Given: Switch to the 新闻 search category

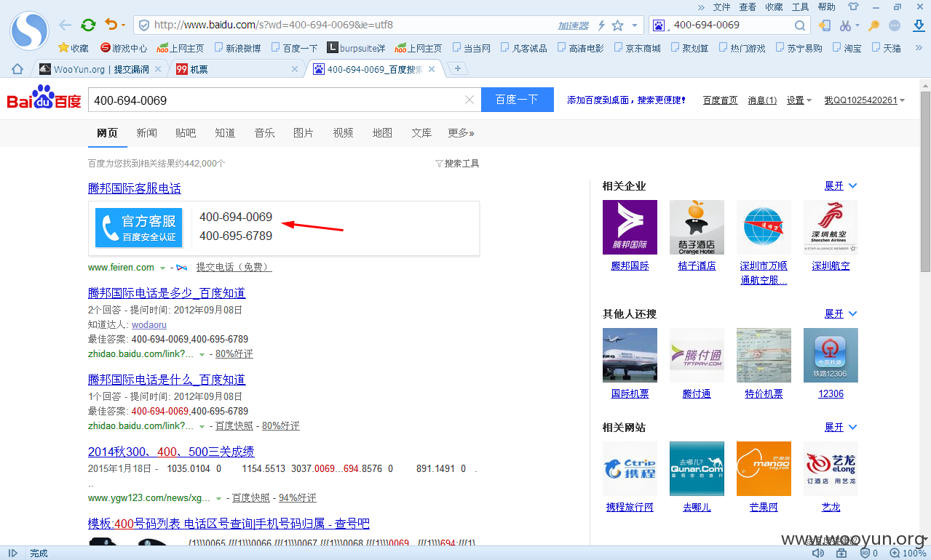Looking at the screenshot, I should click(146, 133).
